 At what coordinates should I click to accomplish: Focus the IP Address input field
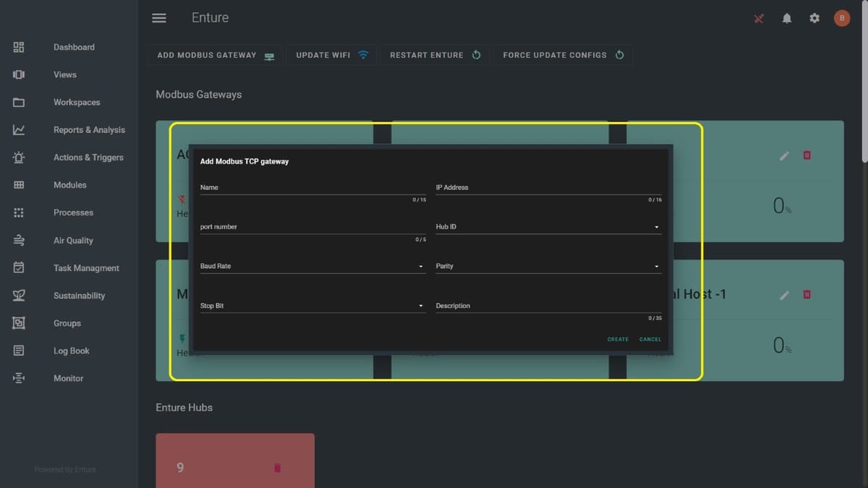[548, 188]
